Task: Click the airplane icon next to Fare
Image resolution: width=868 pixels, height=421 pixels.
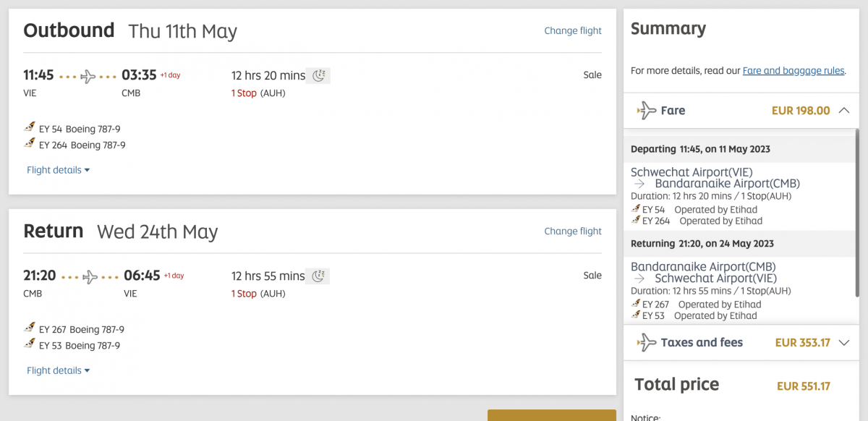Action: pos(646,111)
